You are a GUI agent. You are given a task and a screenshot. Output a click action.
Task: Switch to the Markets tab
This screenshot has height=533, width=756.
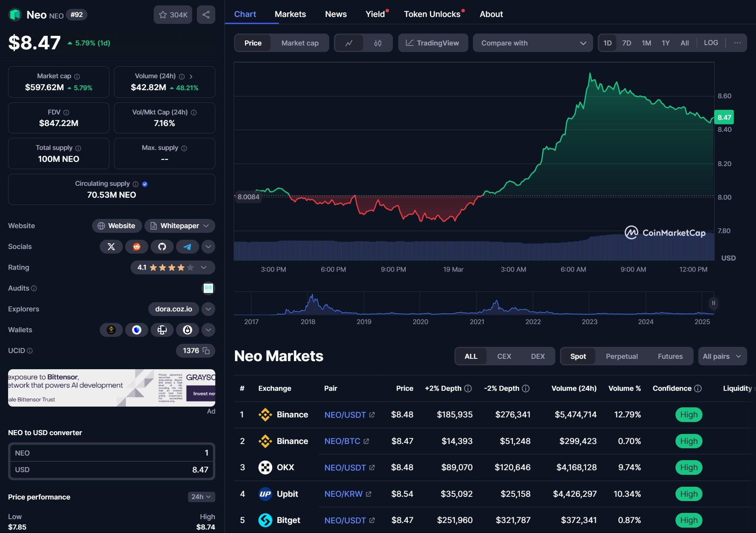click(x=290, y=14)
